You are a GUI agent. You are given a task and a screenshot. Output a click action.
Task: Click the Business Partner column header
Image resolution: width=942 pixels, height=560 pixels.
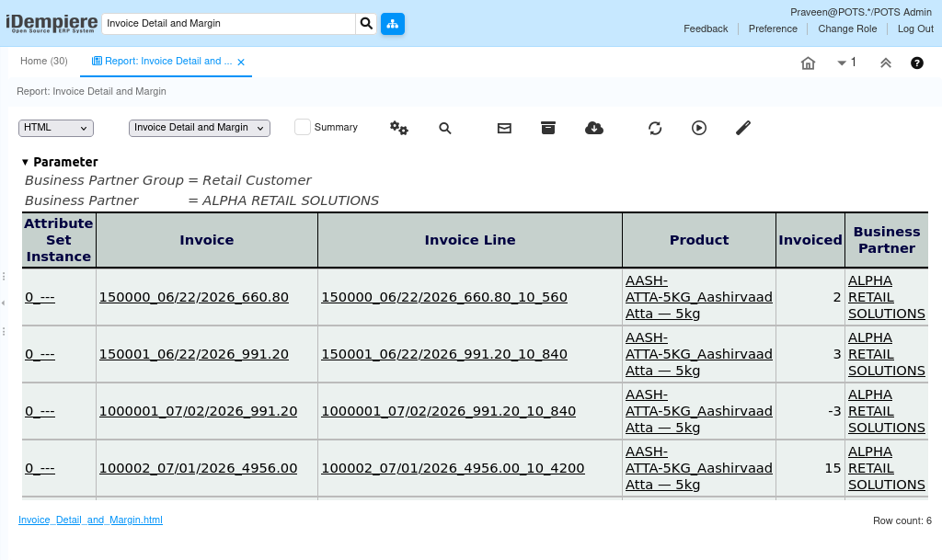887,240
